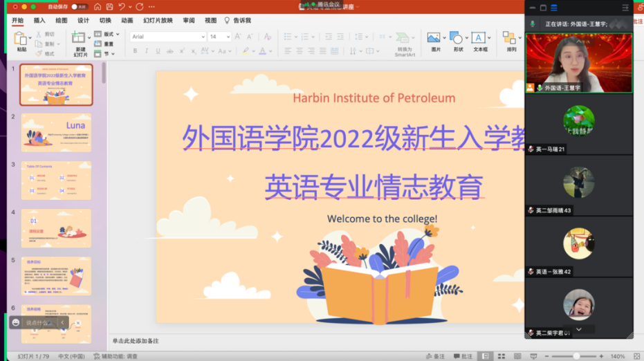Open the Shapes (形状) gallery icon

point(456,39)
